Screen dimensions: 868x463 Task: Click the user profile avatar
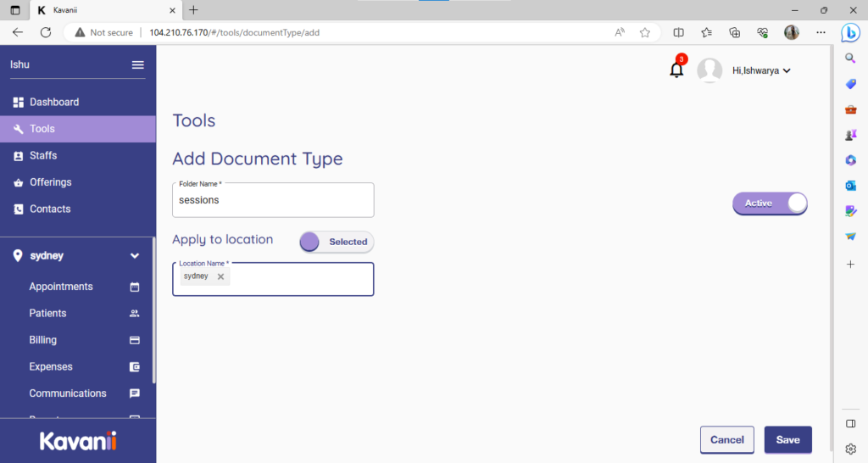coord(709,70)
